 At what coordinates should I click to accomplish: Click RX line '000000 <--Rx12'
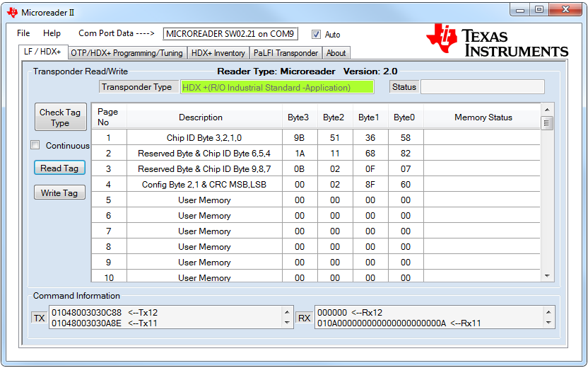click(x=350, y=312)
